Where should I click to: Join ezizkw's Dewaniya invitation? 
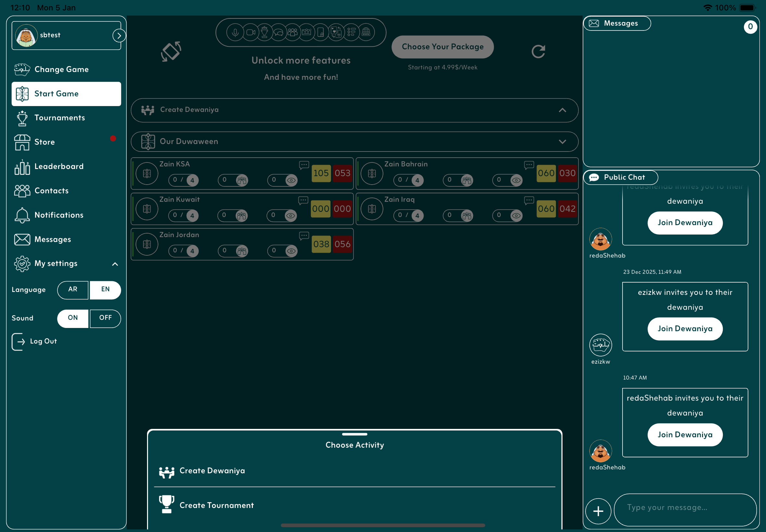coord(685,329)
